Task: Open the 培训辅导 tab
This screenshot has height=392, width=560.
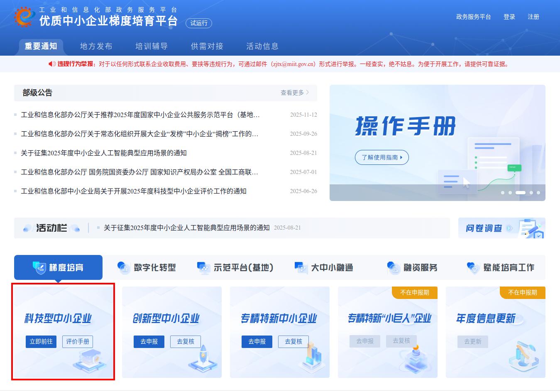Action: (x=152, y=46)
